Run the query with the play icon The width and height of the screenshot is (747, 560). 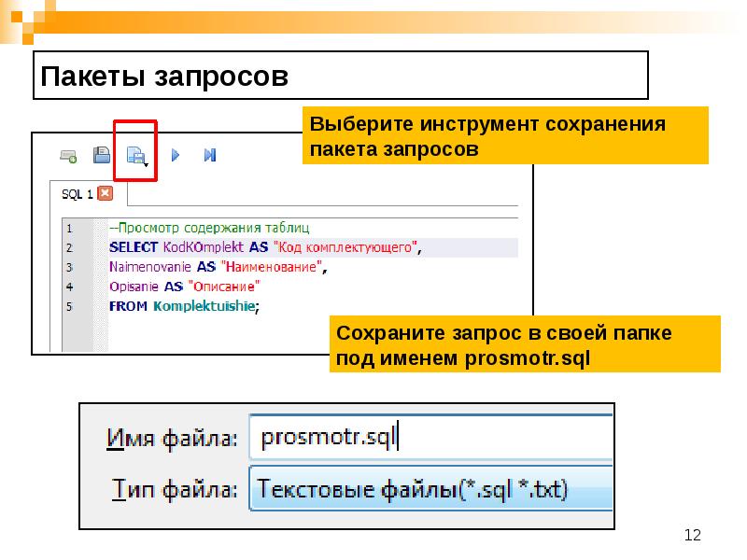[176, 156]
